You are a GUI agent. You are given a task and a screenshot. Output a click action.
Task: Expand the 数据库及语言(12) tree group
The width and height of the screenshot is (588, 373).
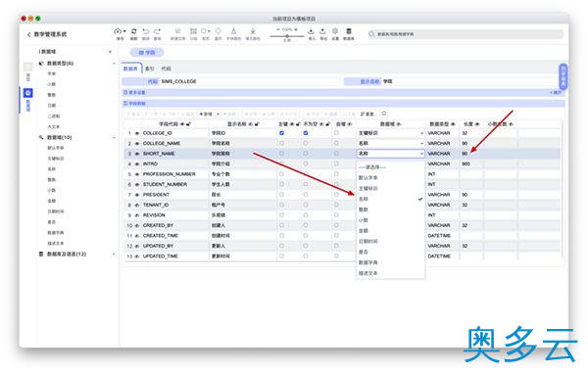point(114,254)
